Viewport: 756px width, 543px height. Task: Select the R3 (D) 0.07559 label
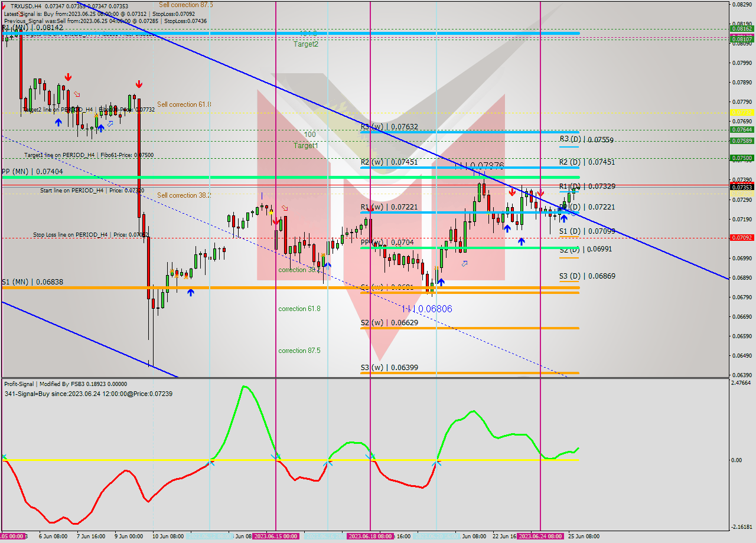tap(586, 140)
